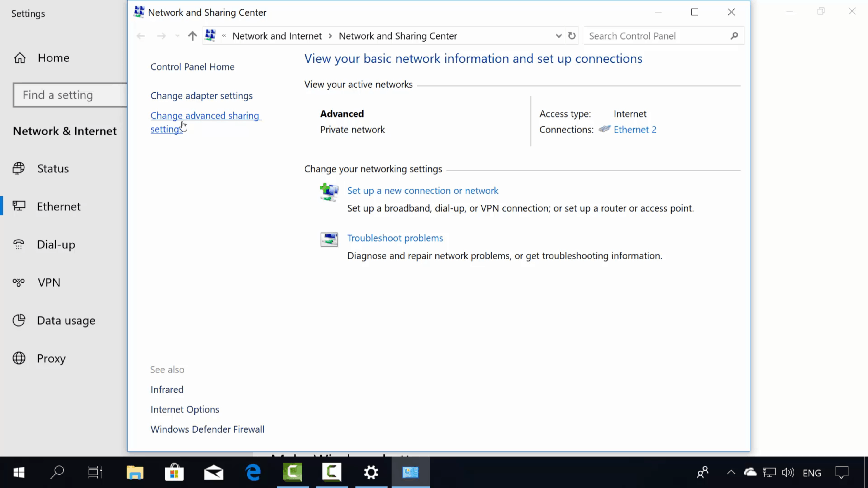Switch to the white Camtasia recorder taskbar app
This screenshot has width=868, height=488.
332,472
